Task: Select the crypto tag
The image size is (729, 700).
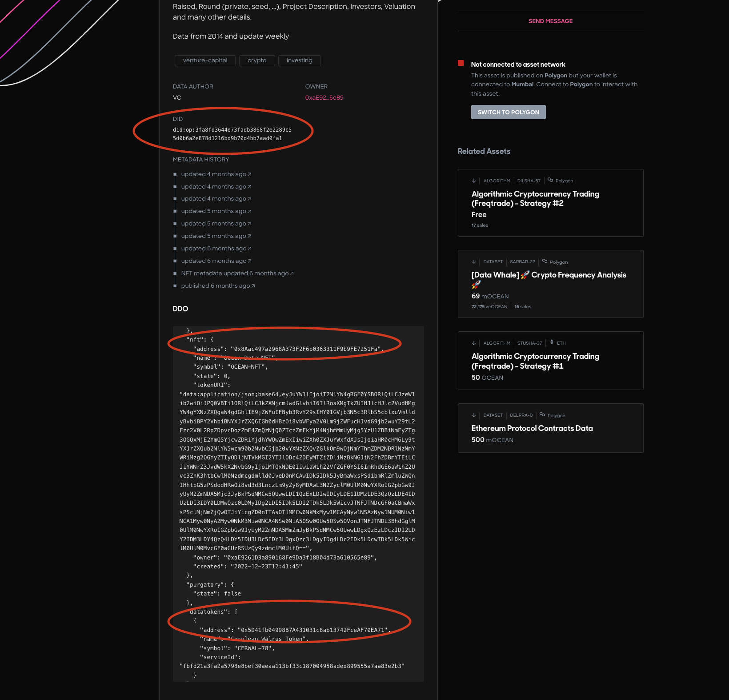Action: tap(257, 60)
